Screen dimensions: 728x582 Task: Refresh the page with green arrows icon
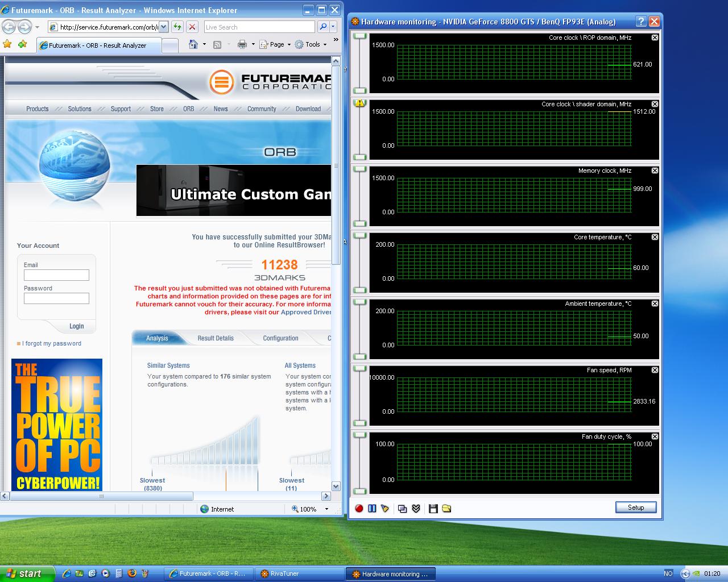pos(177,27)
